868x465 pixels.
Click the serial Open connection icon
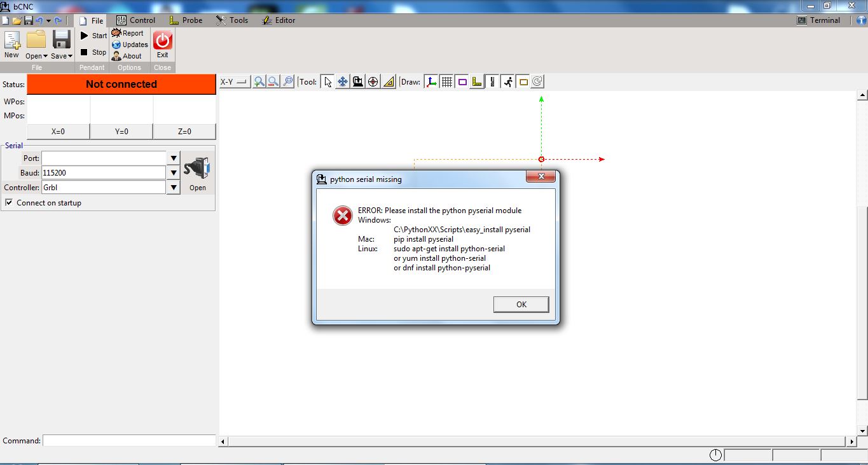coord(198,172)
